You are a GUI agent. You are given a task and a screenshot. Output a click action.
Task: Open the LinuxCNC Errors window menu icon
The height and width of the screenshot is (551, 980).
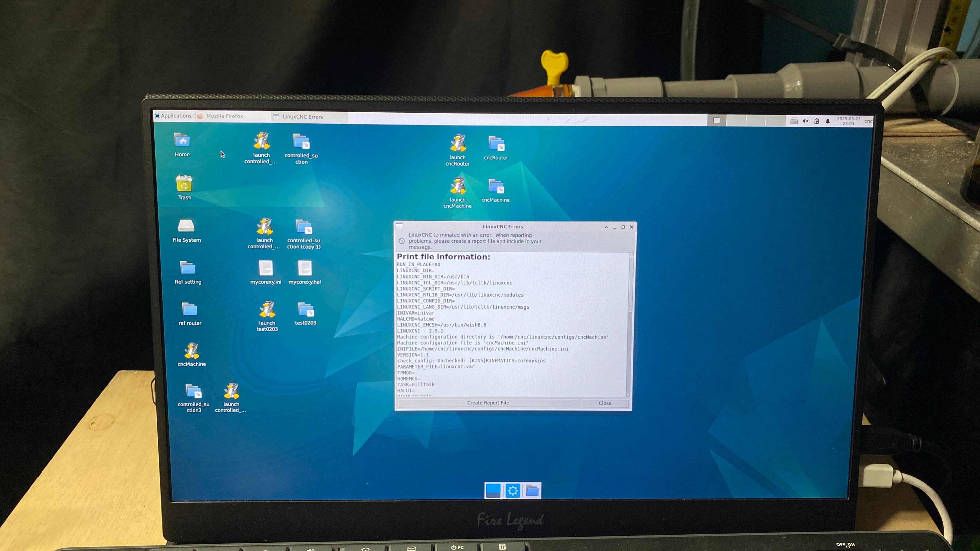point(399,226)
